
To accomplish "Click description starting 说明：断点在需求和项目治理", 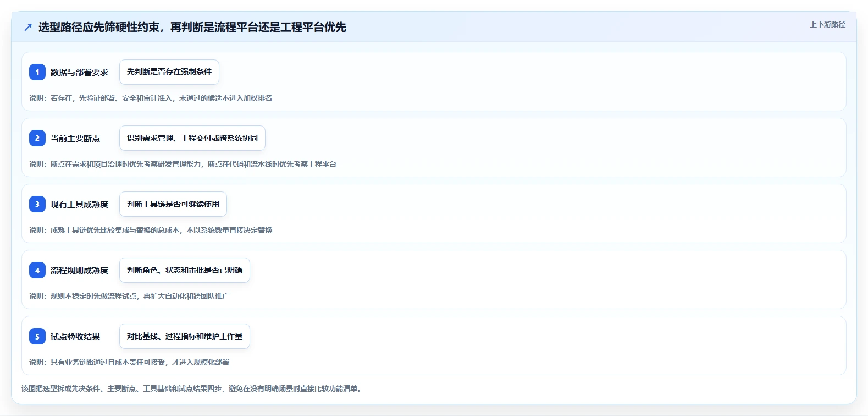I will [183, 164].
